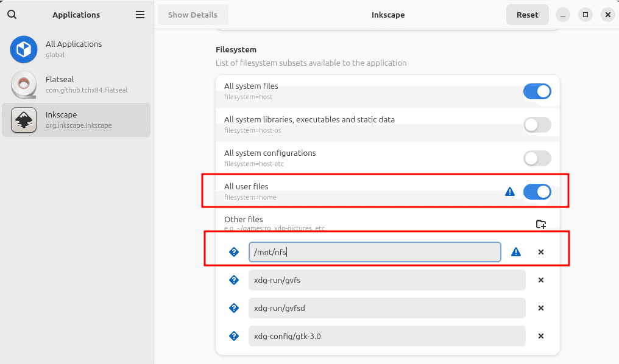Image resolution: width=619 pixels, height=364 pixels.
Task: Enable All system configurations toggle
Action: pos(537,158)
